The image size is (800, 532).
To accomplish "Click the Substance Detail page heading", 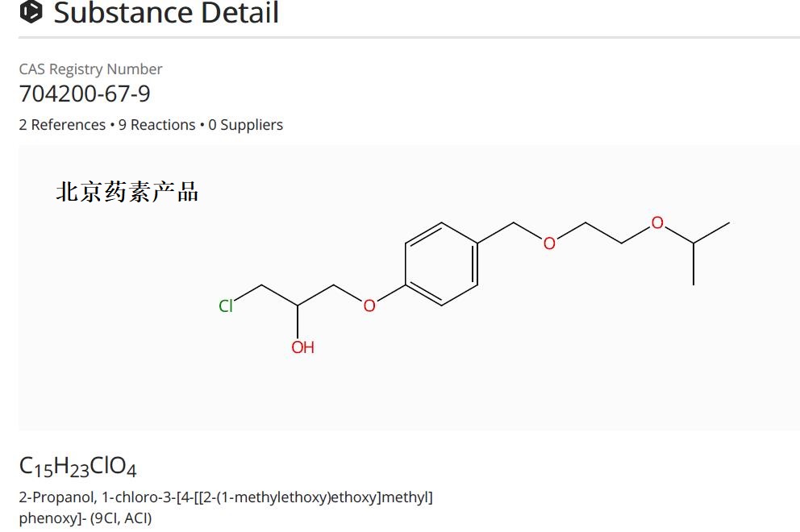I will click(166, 12).
